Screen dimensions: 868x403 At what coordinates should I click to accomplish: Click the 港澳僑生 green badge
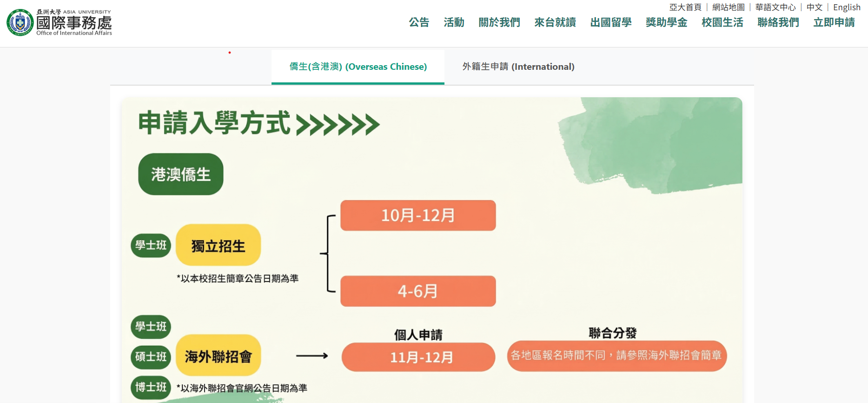[181, 174]
